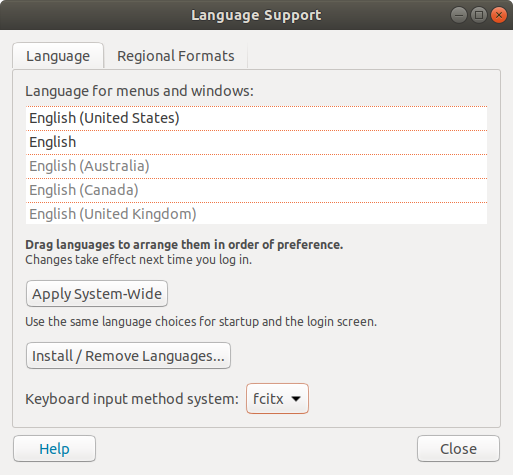The width and height of the screenshot is (513, 475).
Task: Open Install / Remove Languages dialog
Action: click(128, 356)
